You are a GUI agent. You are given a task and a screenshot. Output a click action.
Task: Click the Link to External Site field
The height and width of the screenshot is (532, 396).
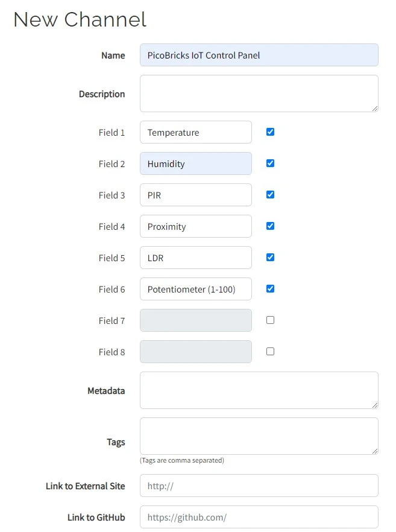[x=259, y=486]
